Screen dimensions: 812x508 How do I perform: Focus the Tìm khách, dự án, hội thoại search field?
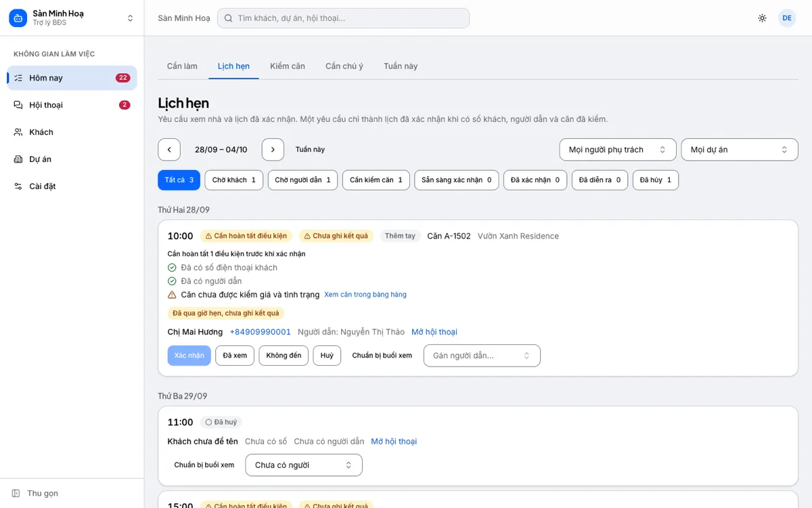343,18
